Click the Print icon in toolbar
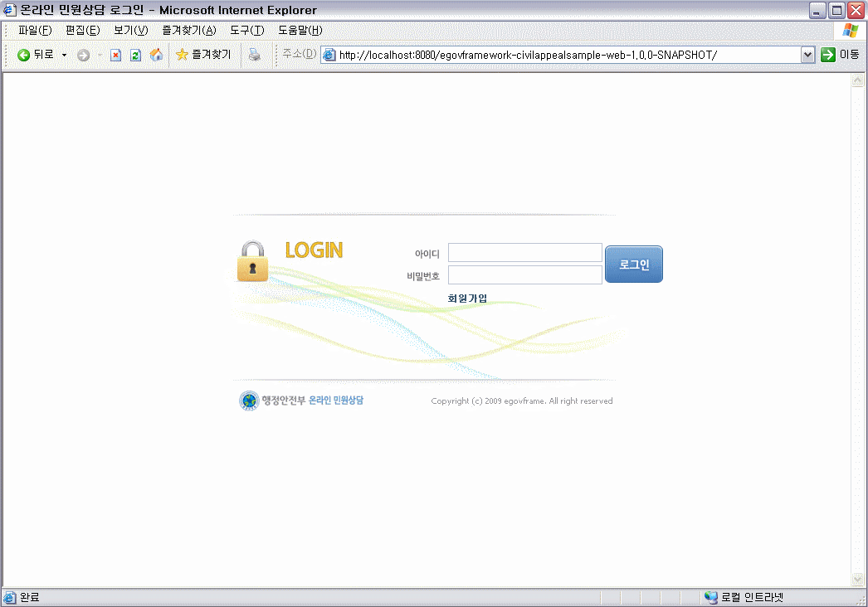 (x=255, y=55)
